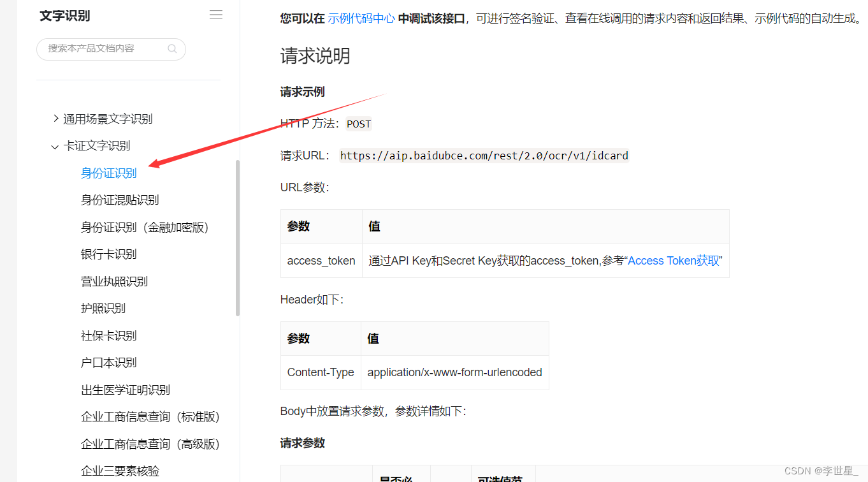This screenshot has height=482, width=868.
Task: Open the 企业三要素核验 page
Action: click(120, 471)
